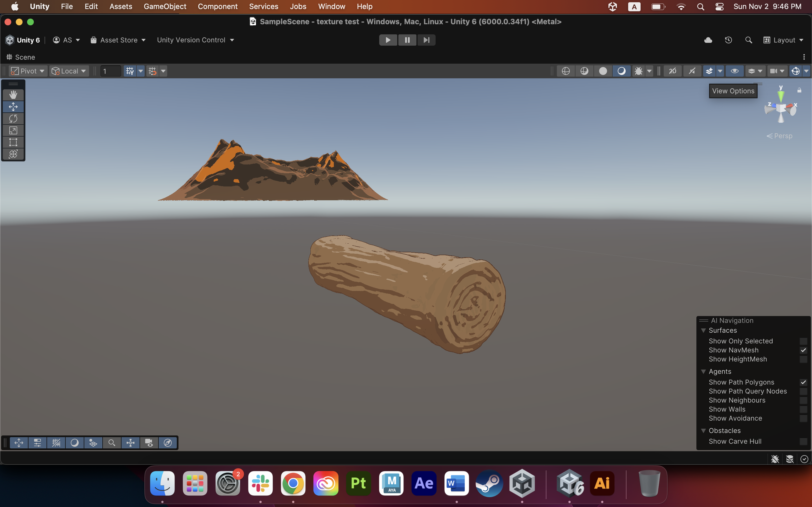Enable Show Only Selected checkbox
The image size is (812, 507).
[803, 341]
